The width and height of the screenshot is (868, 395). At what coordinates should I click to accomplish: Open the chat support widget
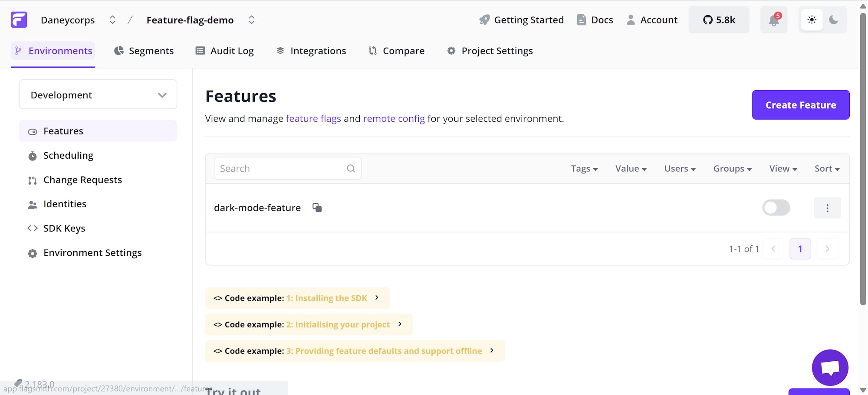830,367
